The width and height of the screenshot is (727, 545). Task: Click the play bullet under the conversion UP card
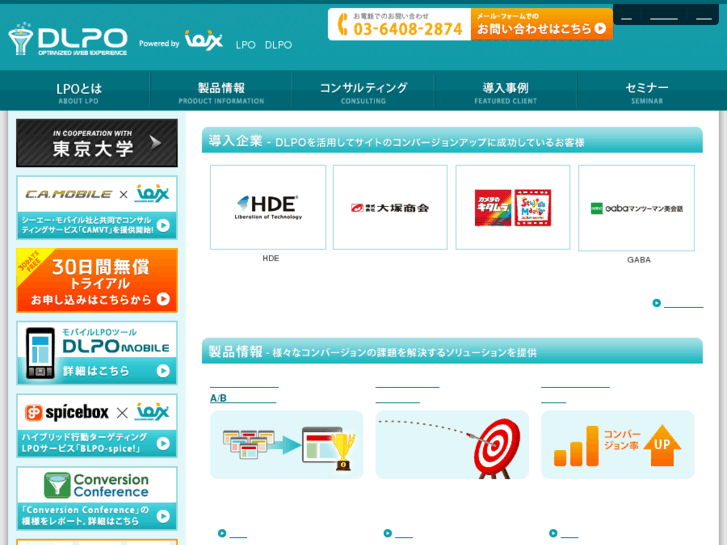click(x=553, y=533)
